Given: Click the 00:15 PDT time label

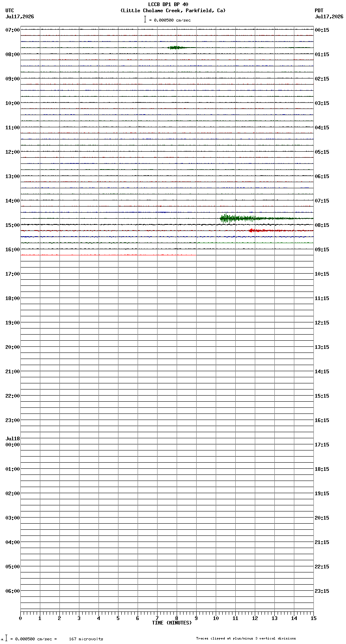Looking at the screenshot, I should [x=322, y=30].
